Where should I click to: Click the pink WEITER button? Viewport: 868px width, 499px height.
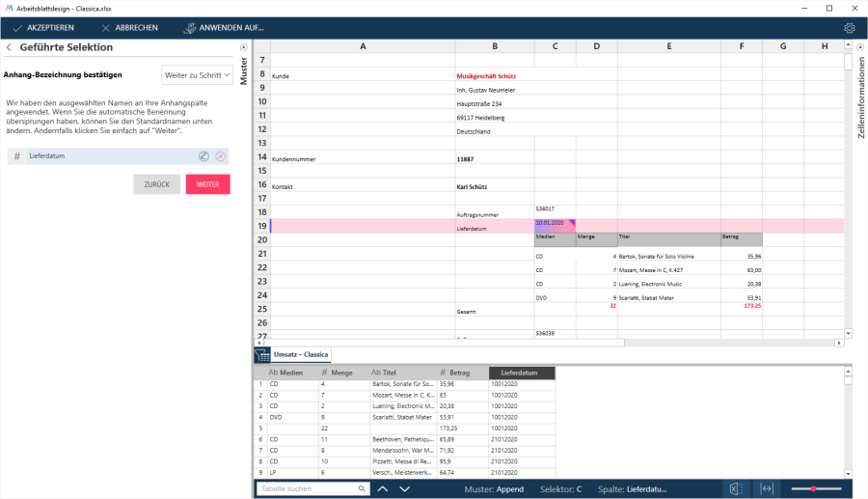point(207,184)
